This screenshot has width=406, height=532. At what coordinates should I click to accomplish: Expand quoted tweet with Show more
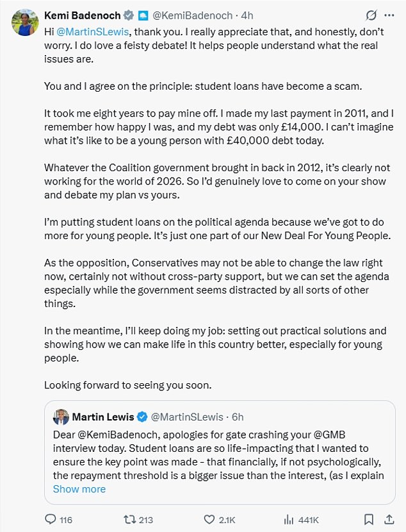(x=79, y=489)
